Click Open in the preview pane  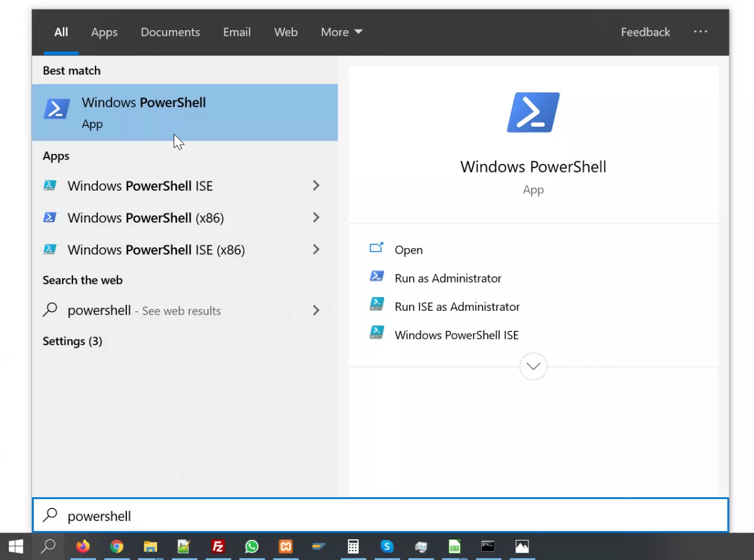pos(408,250)
